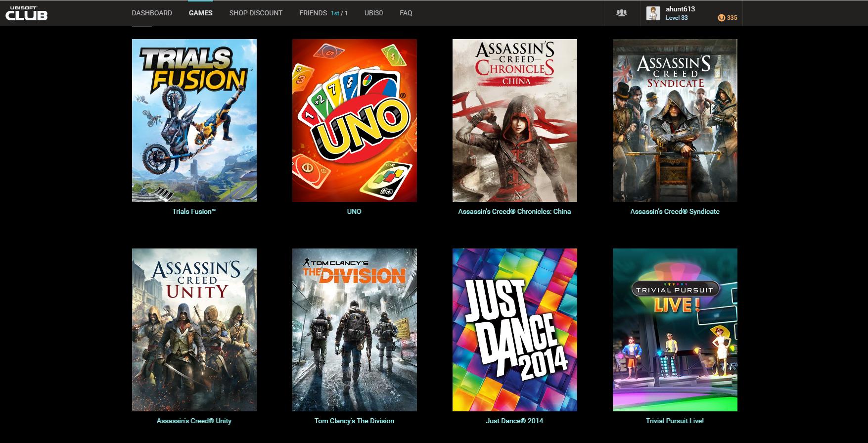Click the Trivial Pursuit Live! title link
868x443 pixels.
click(675, 421)
